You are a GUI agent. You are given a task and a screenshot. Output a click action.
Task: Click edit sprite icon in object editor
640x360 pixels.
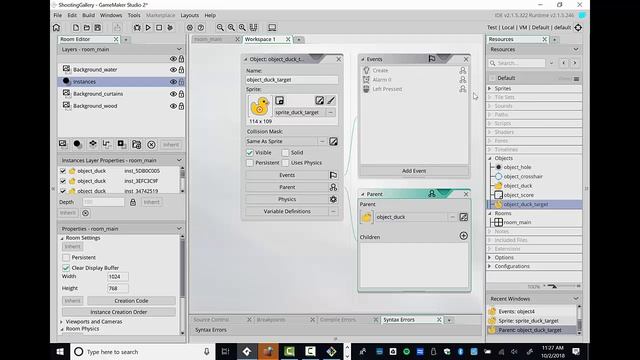pyautogui.click(x=320, y=100)
